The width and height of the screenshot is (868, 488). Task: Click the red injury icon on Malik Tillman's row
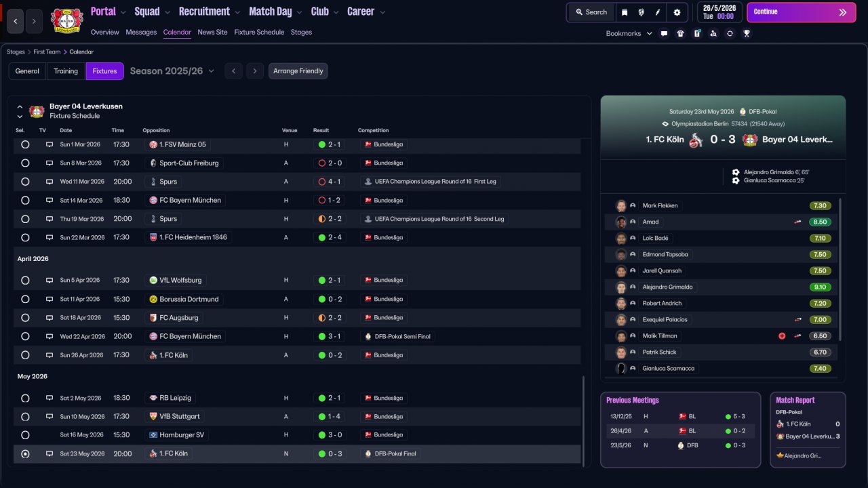pos(782,335)
